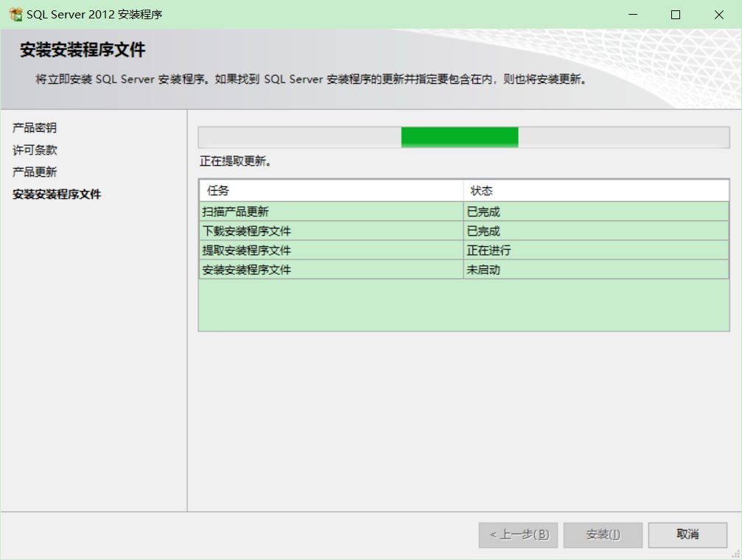Minimize the SQL Server 2012 setup window

click(x=633, y=15)
